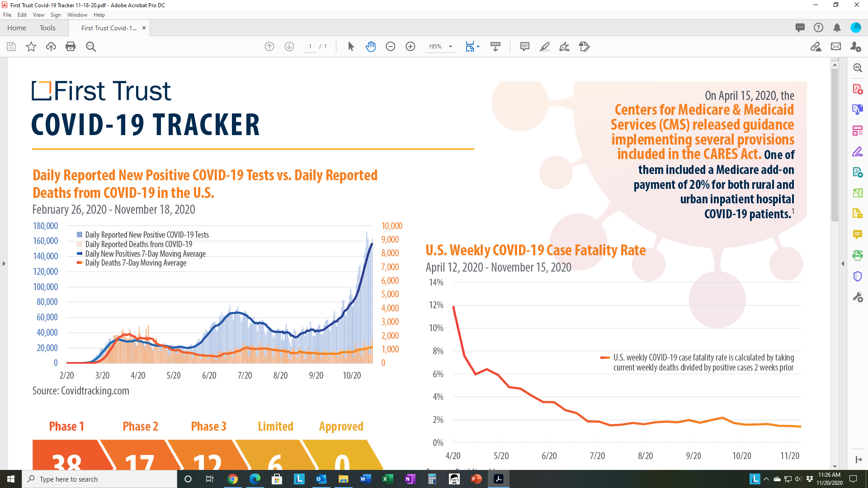
Task: Open the account profile avatar
Action: [856, 28]
